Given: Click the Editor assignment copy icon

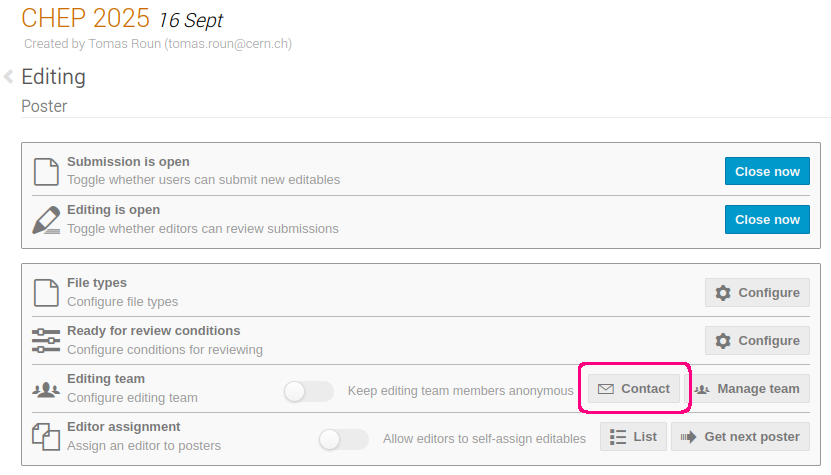Looking at the screenshot, I should pyautogui.click(x=46, y=437).
